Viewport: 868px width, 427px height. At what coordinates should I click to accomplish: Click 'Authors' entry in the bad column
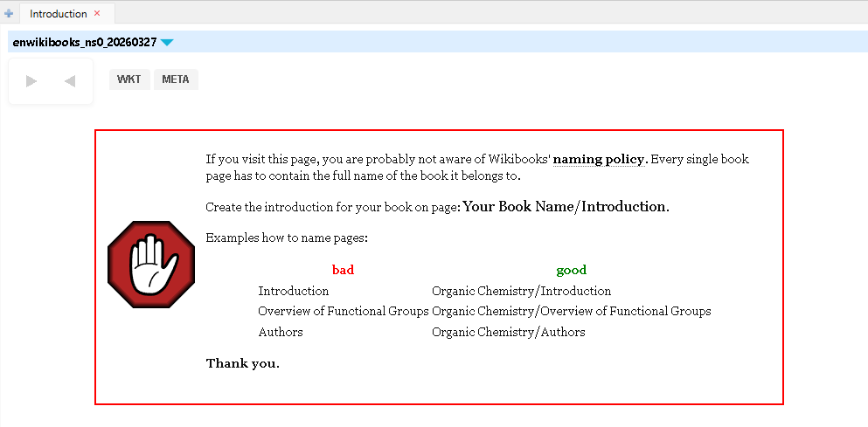tap(280, 332)
